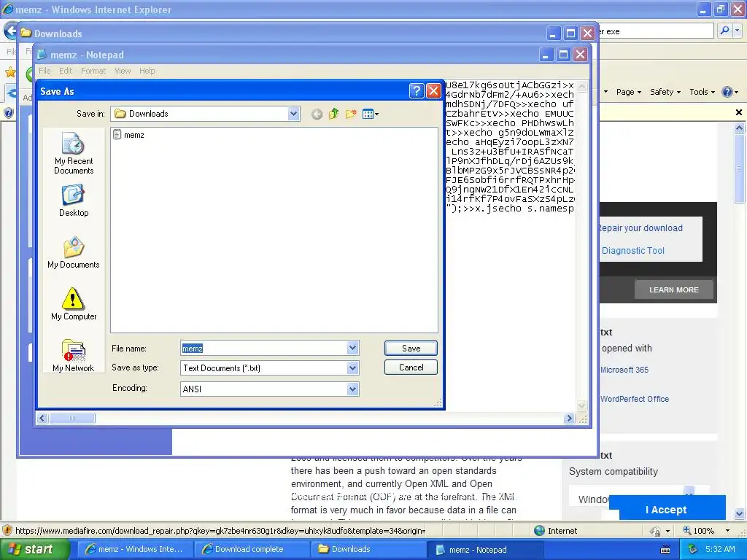Open the WordPerfect Office link
This screenshot has width=747, height=560.
point(634,399)
